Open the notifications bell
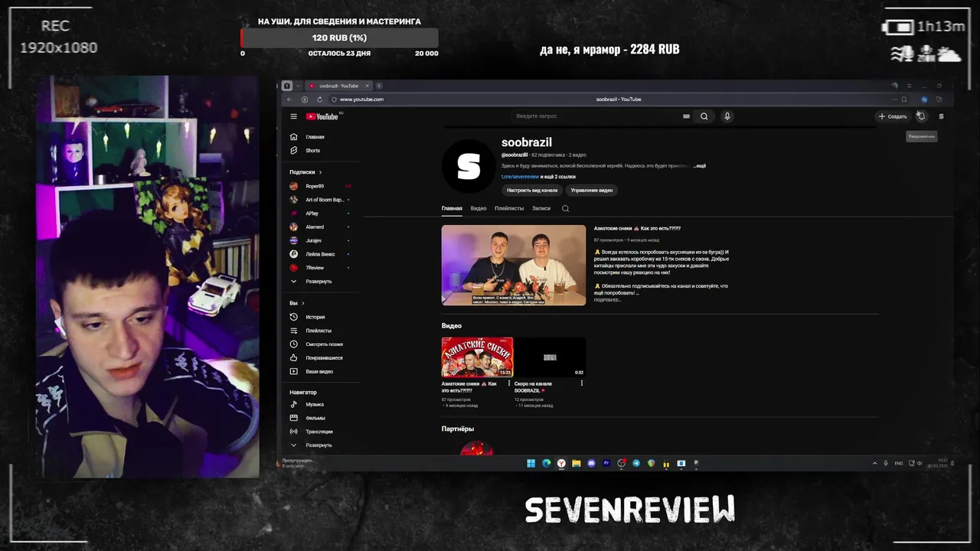 [921, 116]
